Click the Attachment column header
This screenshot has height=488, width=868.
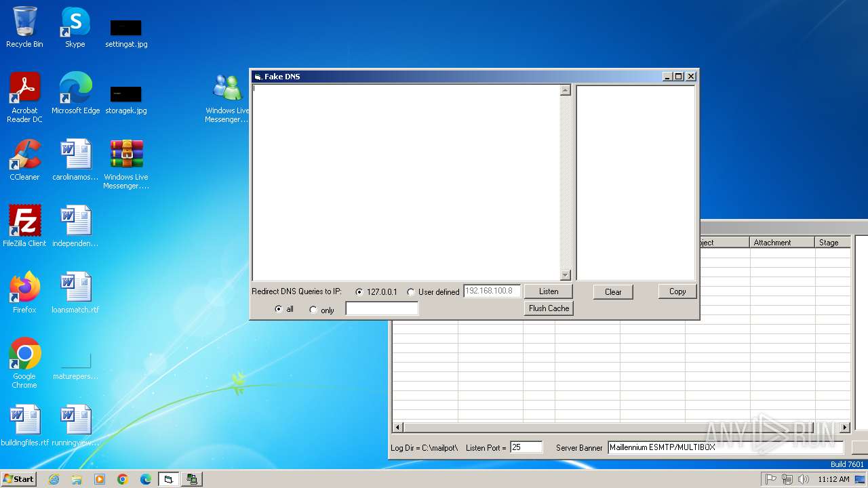pyautogui.click(x=783, y=242)
